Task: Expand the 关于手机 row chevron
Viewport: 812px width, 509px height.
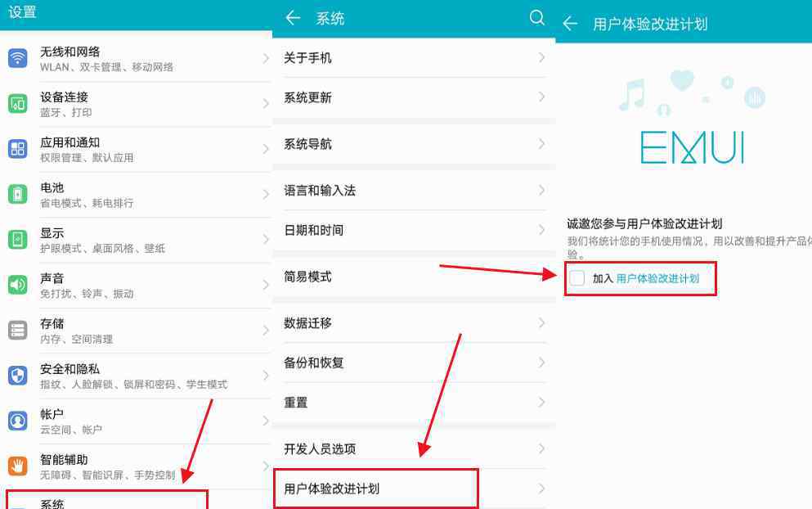Action: point(541,58)
